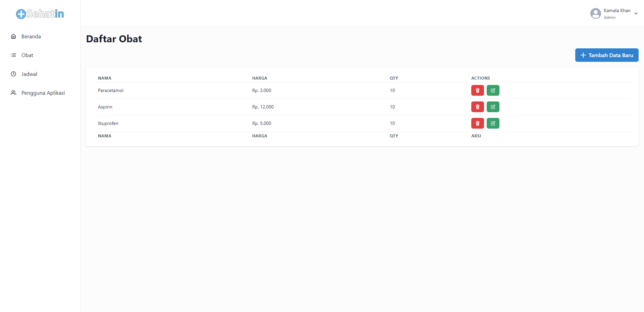This screenshot has width=644, height=312.
Task: Expand the user menu chevron
Action: click(x=636, y=13)
